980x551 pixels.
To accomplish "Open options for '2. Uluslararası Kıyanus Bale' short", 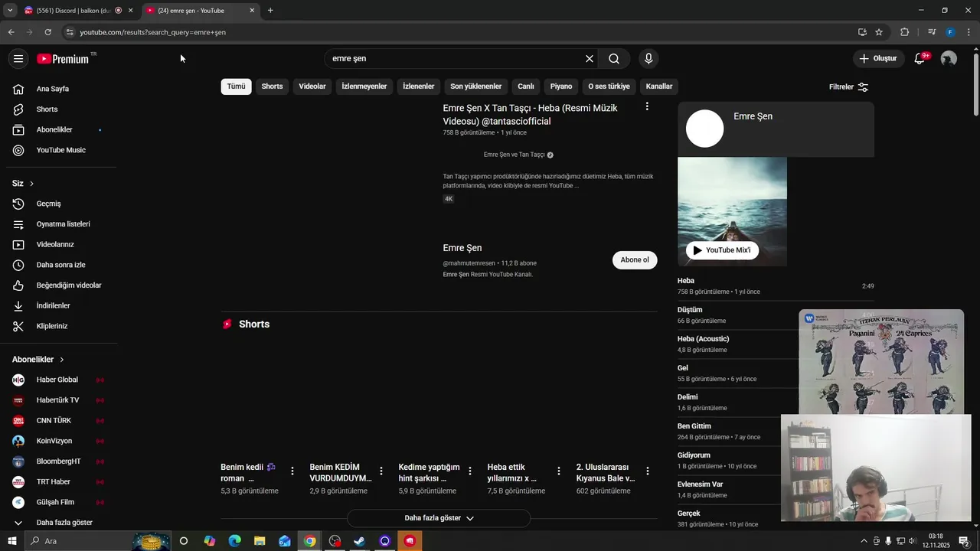I will pyautogui.click(x=647, y=471).
